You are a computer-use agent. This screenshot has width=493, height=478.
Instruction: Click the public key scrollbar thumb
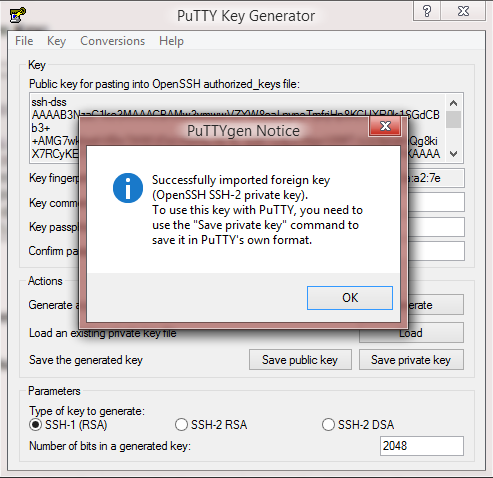coord(453,119)
